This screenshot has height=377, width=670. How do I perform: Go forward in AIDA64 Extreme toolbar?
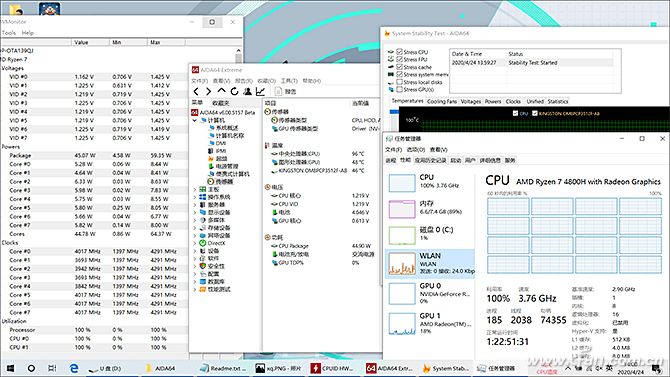click(x=209, y=91)
